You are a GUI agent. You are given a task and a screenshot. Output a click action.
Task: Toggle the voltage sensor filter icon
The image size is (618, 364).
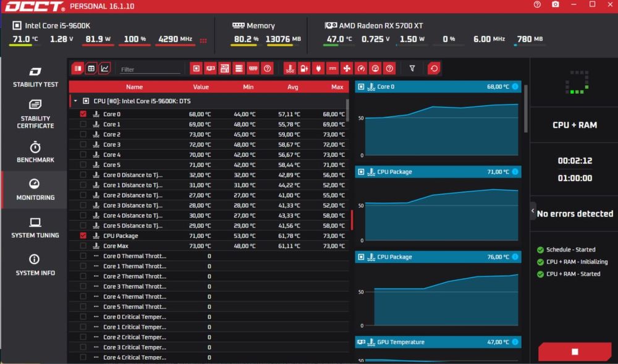304,69
